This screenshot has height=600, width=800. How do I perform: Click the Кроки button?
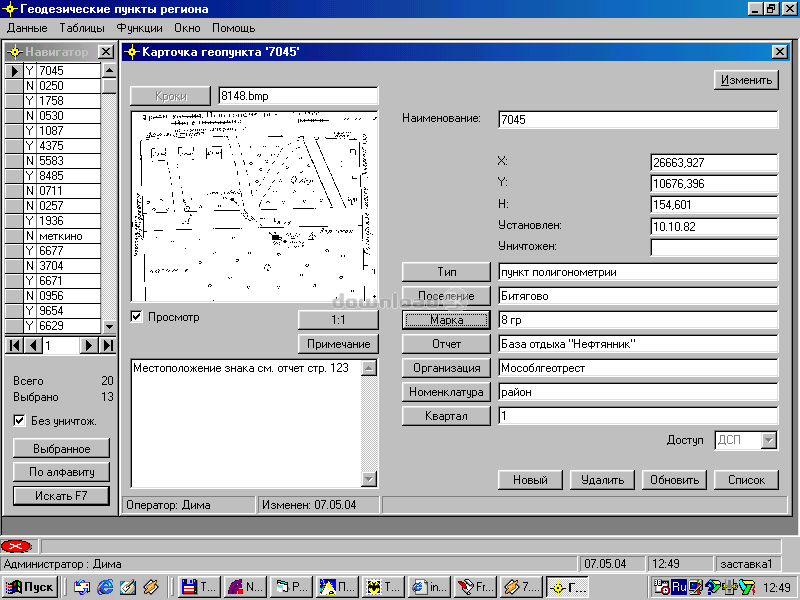pyautogui.click(x=170, y=96)
